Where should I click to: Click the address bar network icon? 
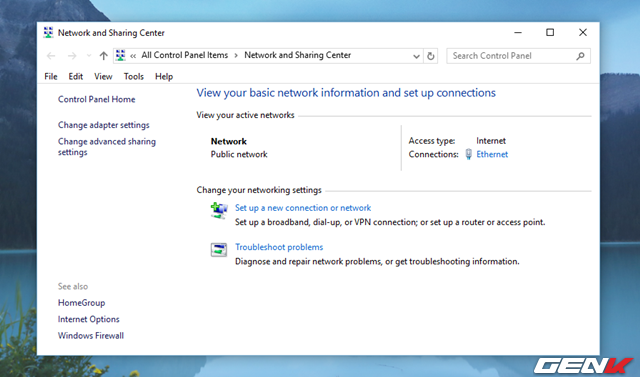tap(120, 55)
